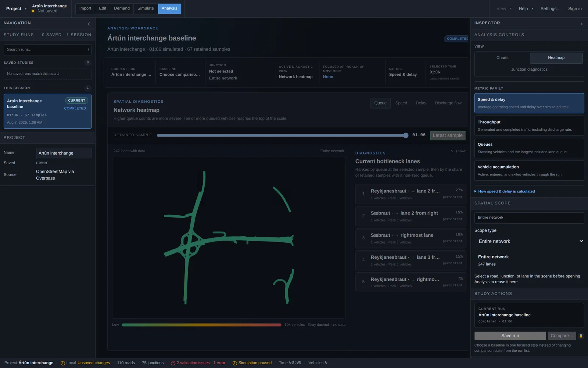Viewport: 588px width, 368px height.
Task: Edit the project Name field
Action: 64,153
